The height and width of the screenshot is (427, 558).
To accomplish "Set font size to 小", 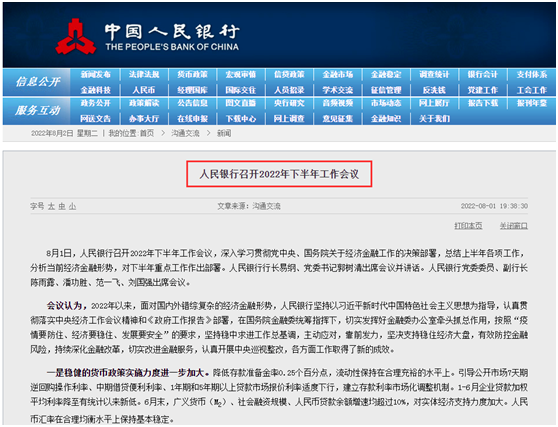I will click(72, 206).
